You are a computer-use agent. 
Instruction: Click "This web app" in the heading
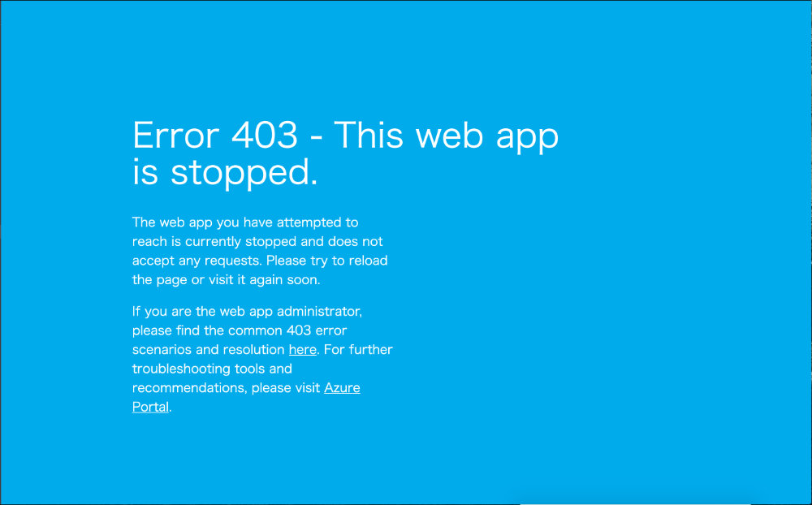pyautogui.click(x=447, y=136)
